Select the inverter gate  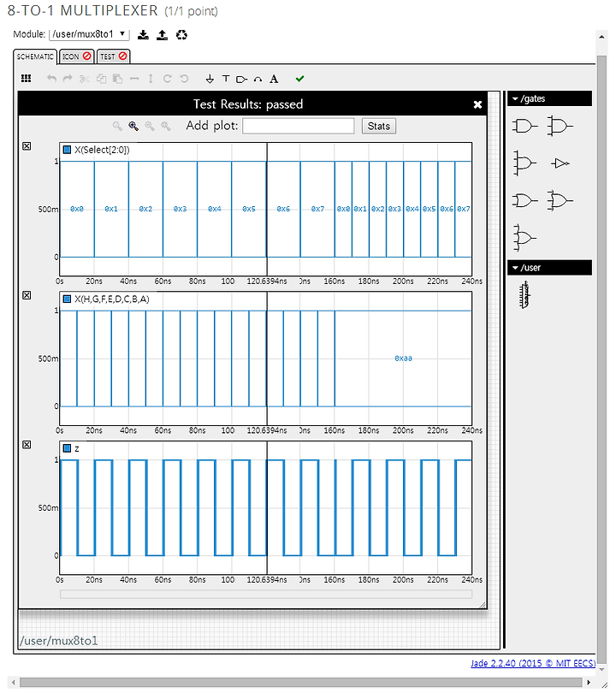(560, 163)
